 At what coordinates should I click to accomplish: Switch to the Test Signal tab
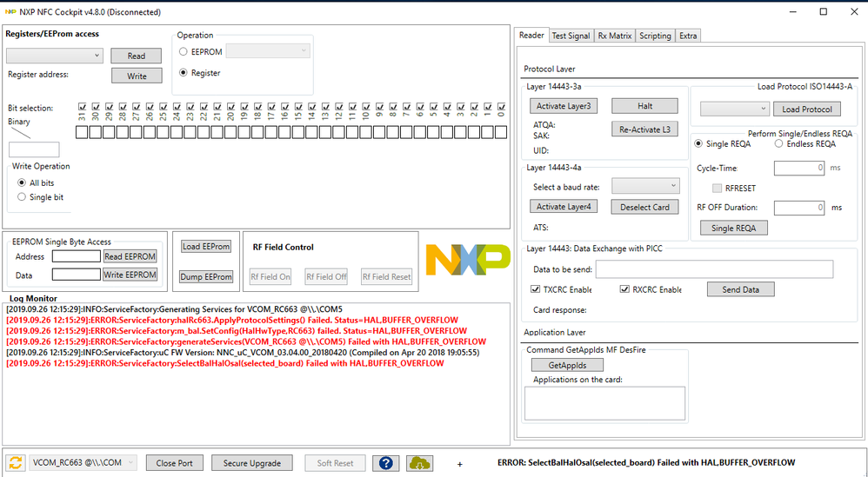tap(571, 36)
